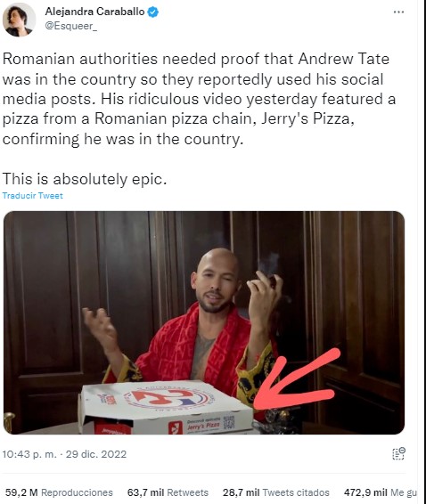Click the pizza box in image
The height and width of the screenshot is (504, 426).
166,408
